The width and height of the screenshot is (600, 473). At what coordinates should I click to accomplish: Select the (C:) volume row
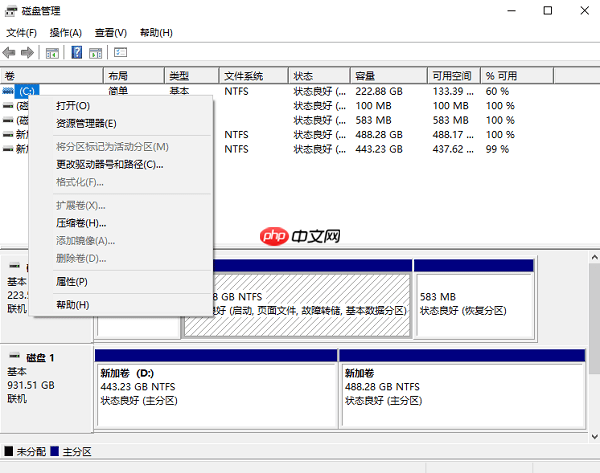tap(277, 91)
